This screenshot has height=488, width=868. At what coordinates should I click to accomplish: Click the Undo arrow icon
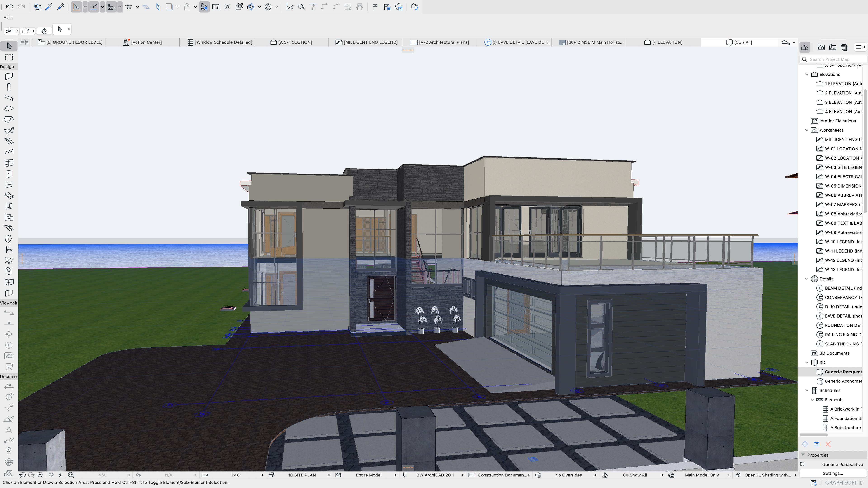[9, 7]
